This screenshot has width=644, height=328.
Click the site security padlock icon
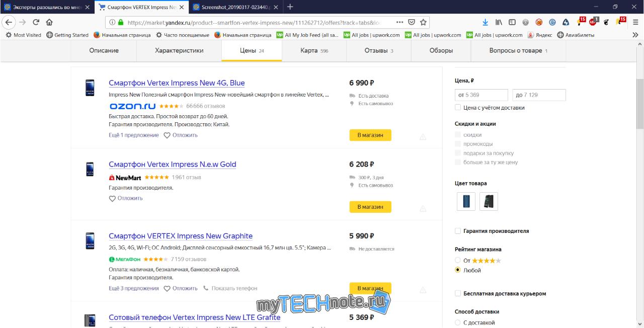click(x=120, y=22)
